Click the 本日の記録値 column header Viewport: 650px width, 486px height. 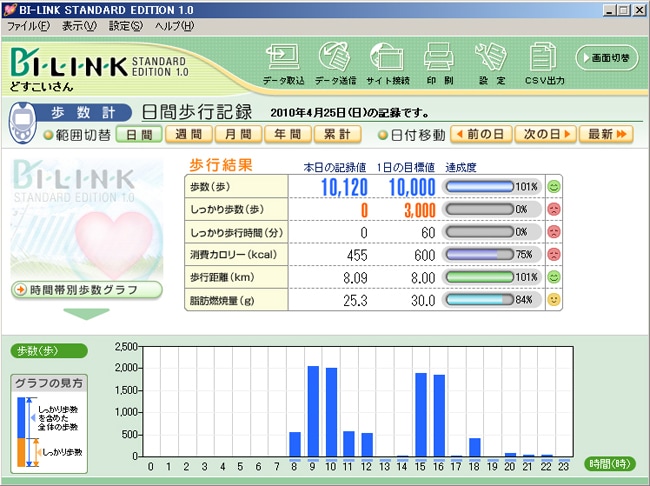click(x=335, y=168)
